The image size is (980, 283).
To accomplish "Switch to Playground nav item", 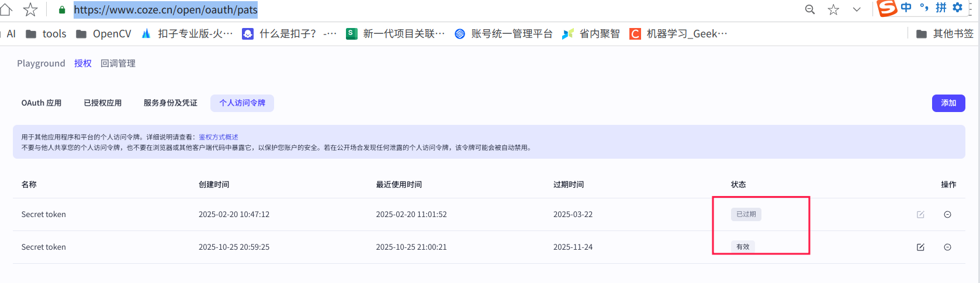I will (41, 63).
